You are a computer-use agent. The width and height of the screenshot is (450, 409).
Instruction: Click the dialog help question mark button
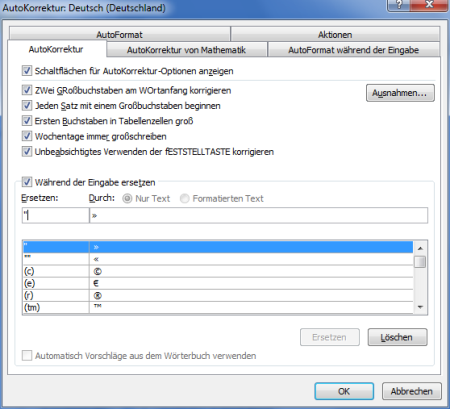(399, 5)
